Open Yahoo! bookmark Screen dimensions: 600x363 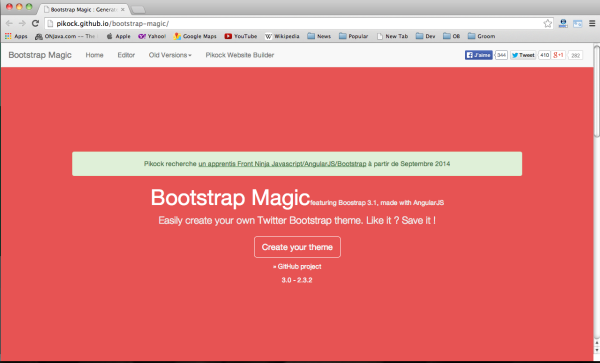(x=152, y=36)
